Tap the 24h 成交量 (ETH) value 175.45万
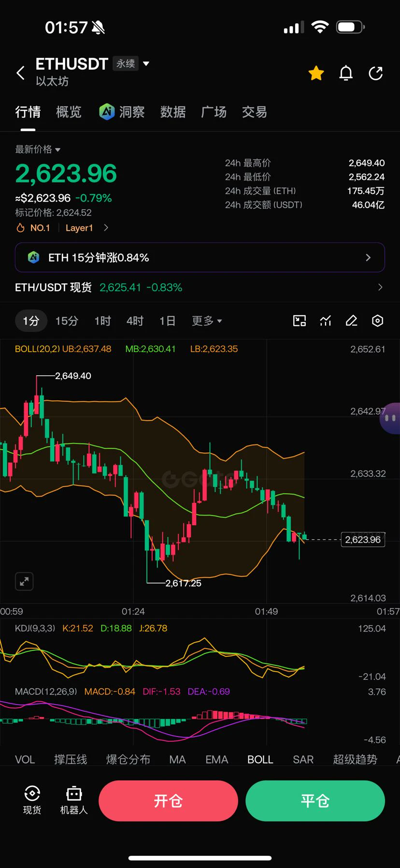400x868 pixels. click(366, 191)
